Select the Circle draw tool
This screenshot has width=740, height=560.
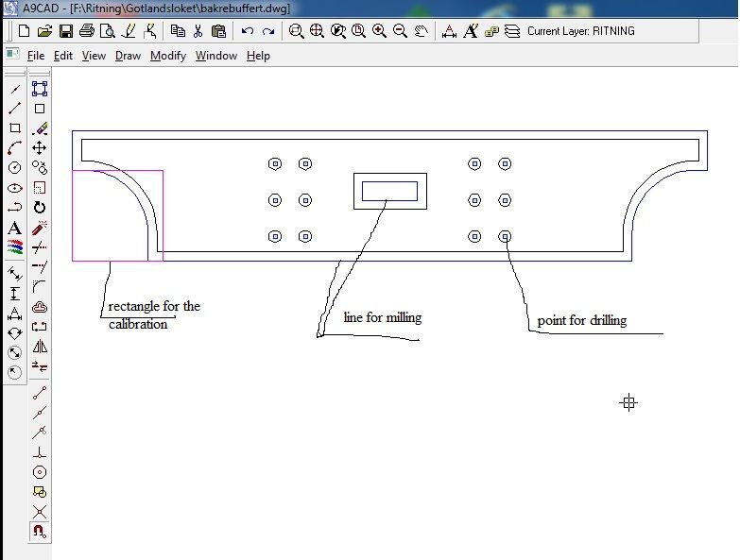15,168
